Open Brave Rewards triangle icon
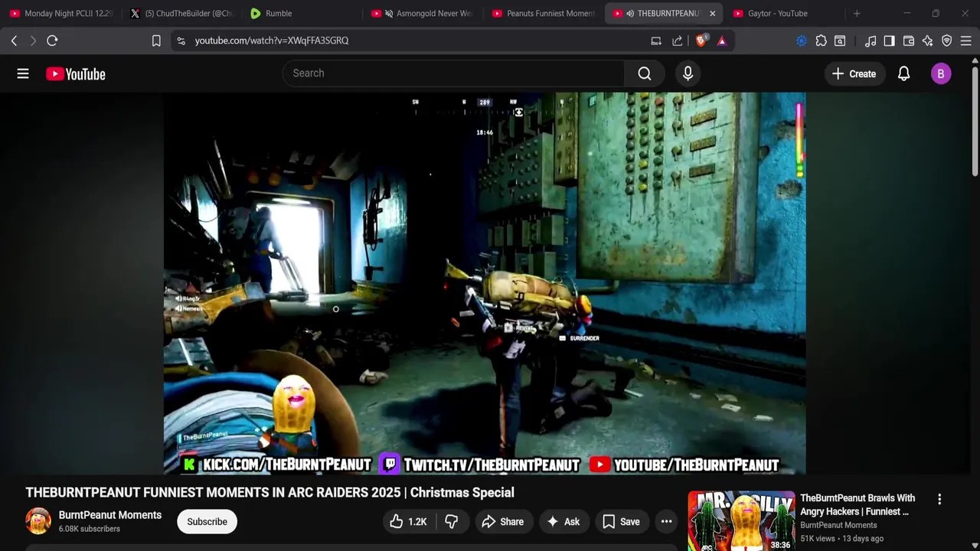The width and height of the screenshot is (980, 551). point(722,41)
